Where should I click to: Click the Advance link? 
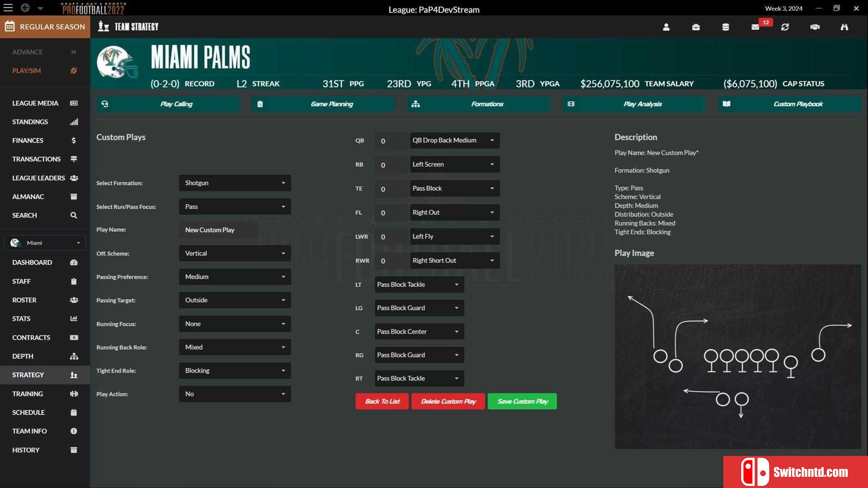[27, 52]
